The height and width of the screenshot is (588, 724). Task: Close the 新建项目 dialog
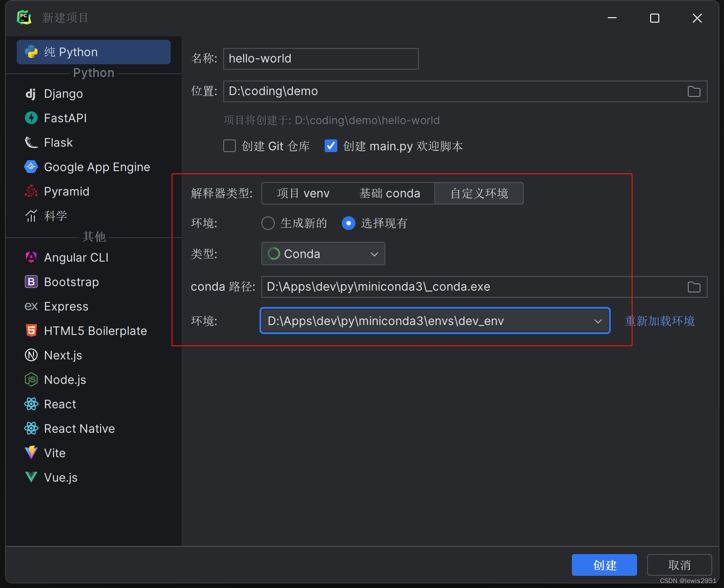tap(697, 18)
